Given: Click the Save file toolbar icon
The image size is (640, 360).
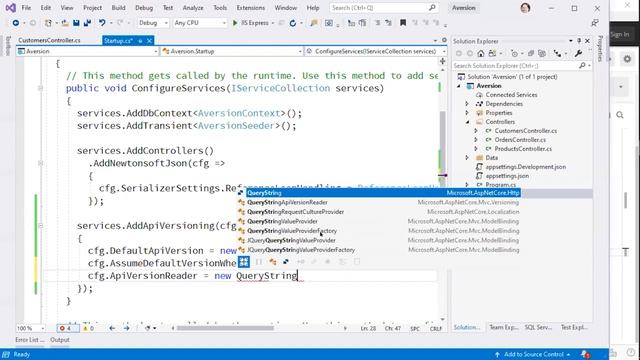Looking at the screenshot, I should (76, 23).
